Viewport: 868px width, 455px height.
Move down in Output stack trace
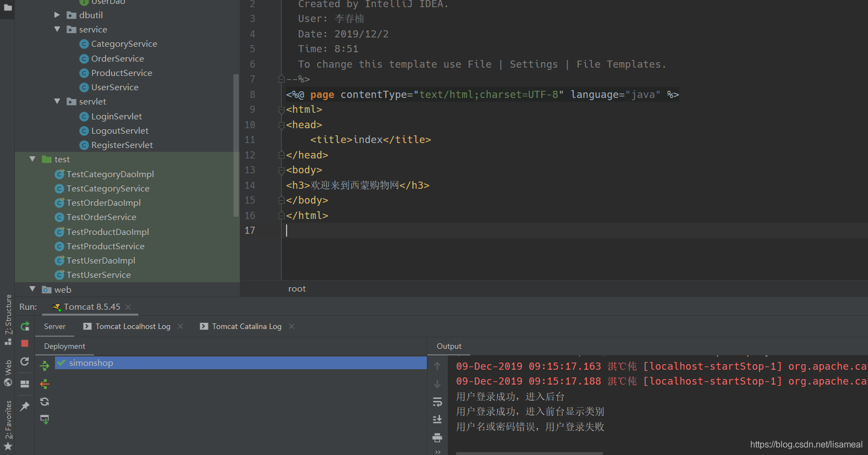click(x=437, y=384)
